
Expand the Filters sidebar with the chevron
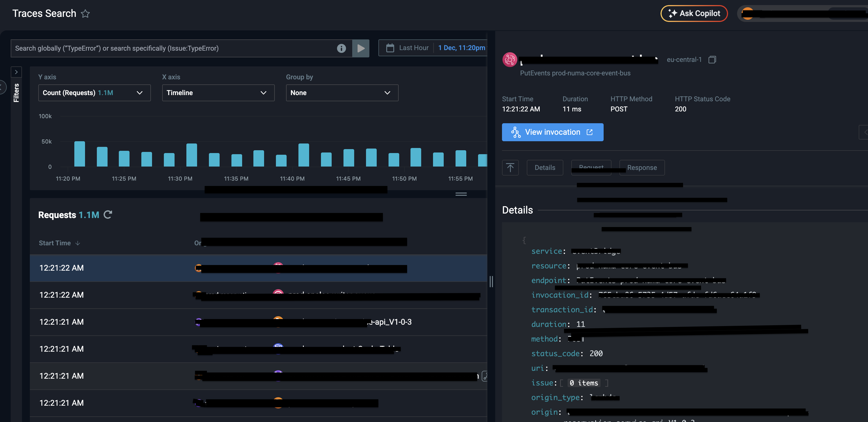tap(16, 72)
